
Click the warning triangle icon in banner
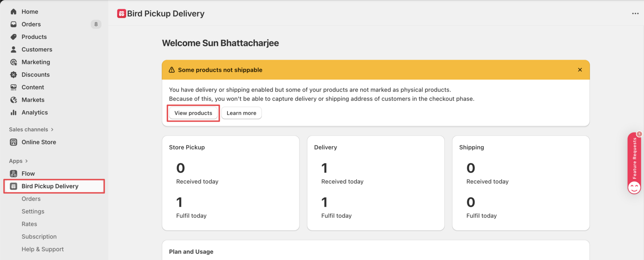(x=172, y=70)
